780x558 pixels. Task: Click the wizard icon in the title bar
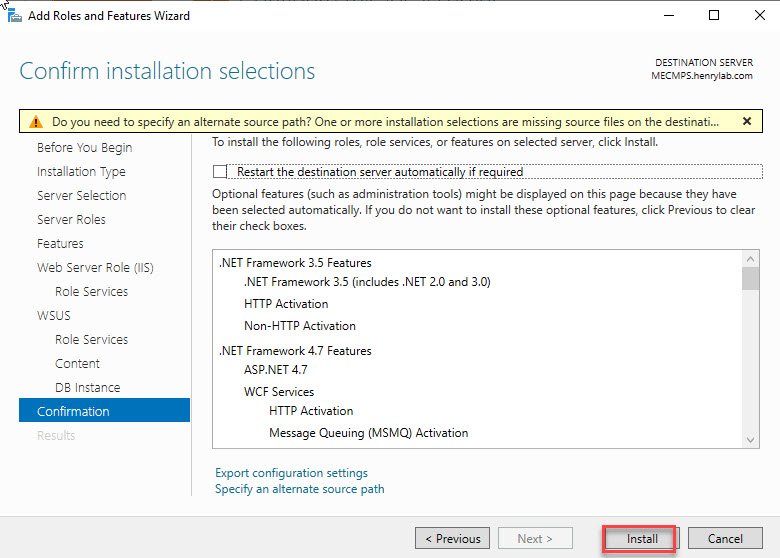point(11,14)
